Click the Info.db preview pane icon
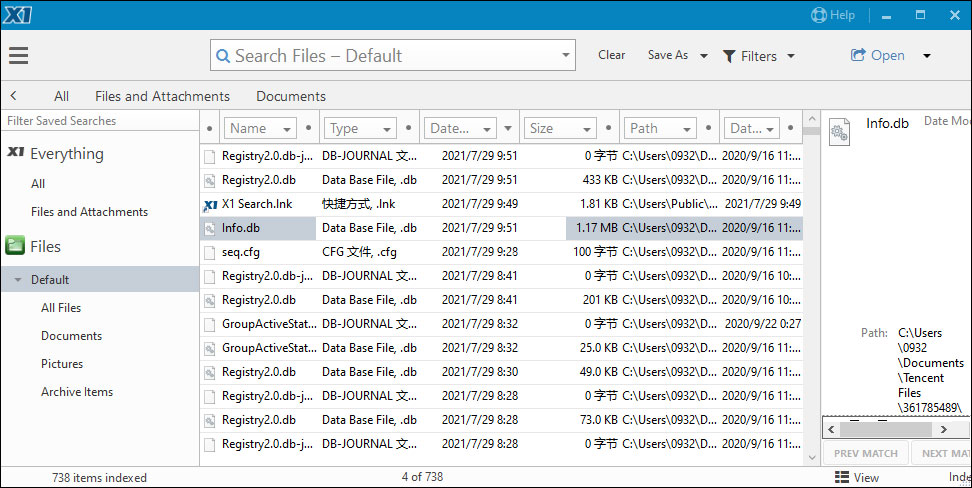972x488 pixels. click(839, 131)
